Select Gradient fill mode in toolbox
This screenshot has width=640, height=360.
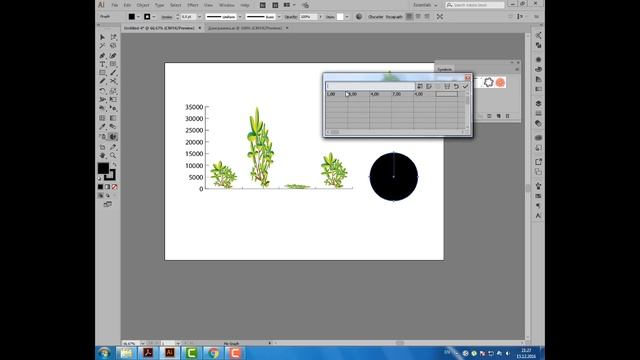107,187
